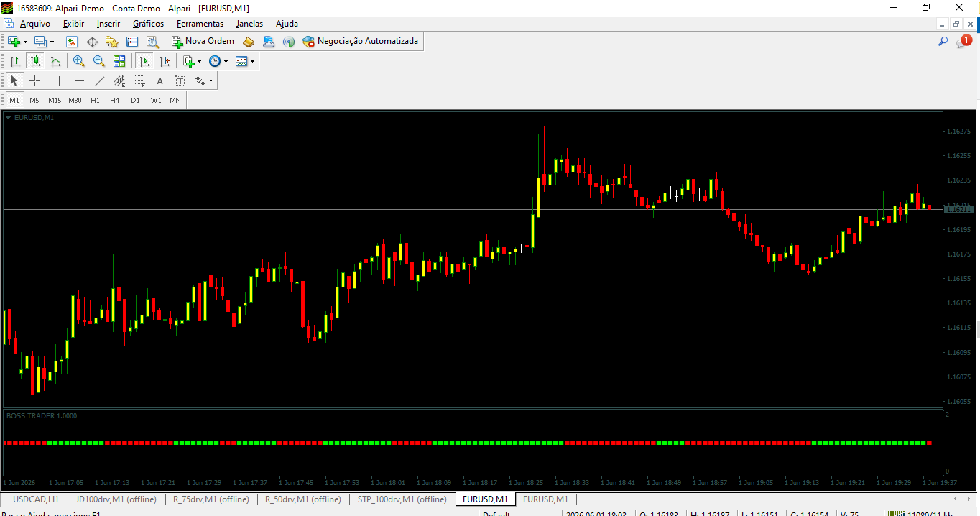Open the Data Window crosshair icon
Viewport: 980px width, 516px height.
tap(92, 42)
